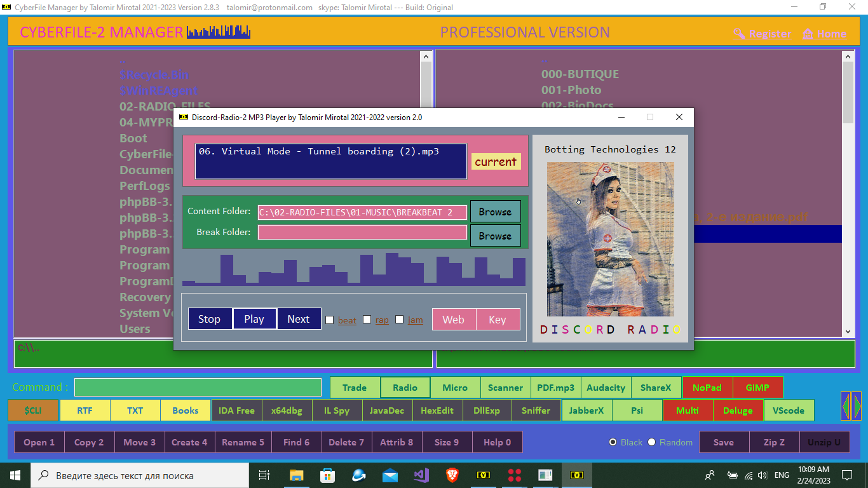
Task: Launch x64dbg debugger
Action: coord(287,410)
